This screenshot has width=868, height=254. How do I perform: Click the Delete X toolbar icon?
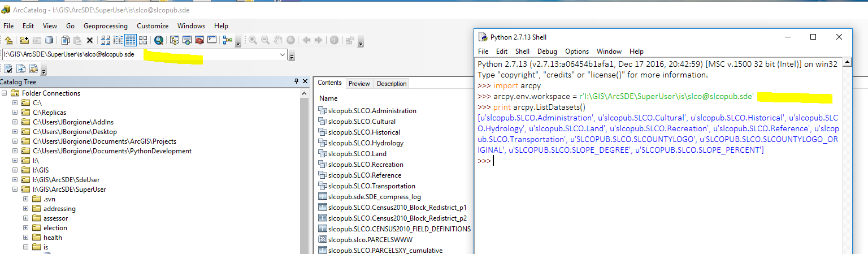tap(90, 40)
